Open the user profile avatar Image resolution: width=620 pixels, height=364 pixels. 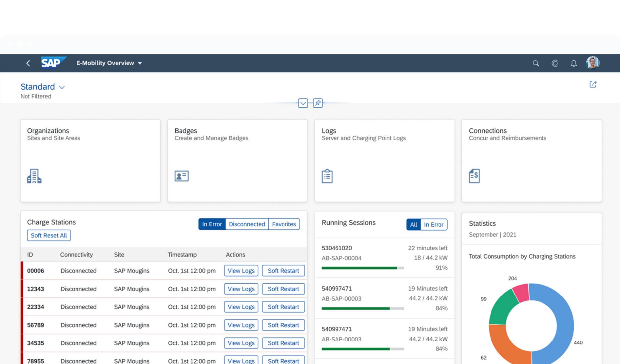click(593, 62)
